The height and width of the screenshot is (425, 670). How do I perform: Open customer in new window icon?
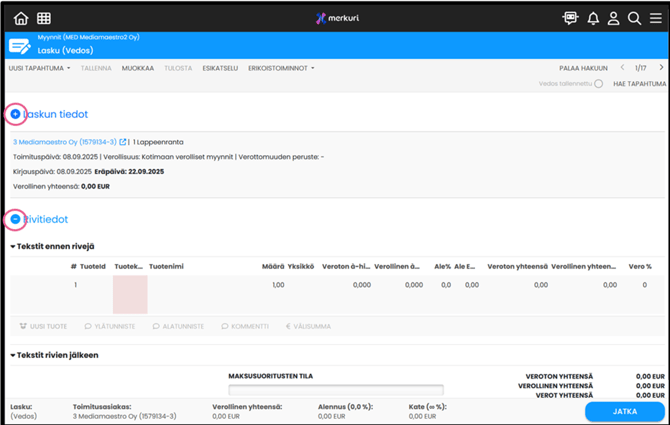point(123,142)
